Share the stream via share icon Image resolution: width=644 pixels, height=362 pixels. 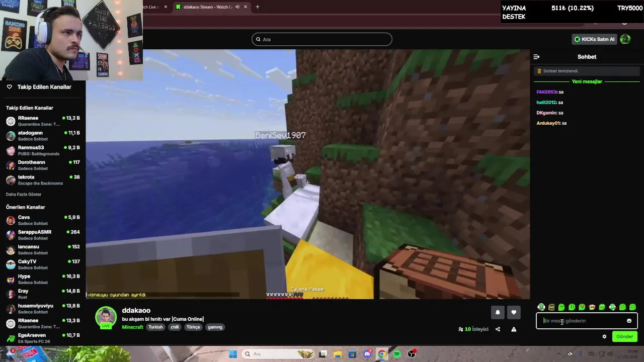pyautogui.click(x=498, y=329)
